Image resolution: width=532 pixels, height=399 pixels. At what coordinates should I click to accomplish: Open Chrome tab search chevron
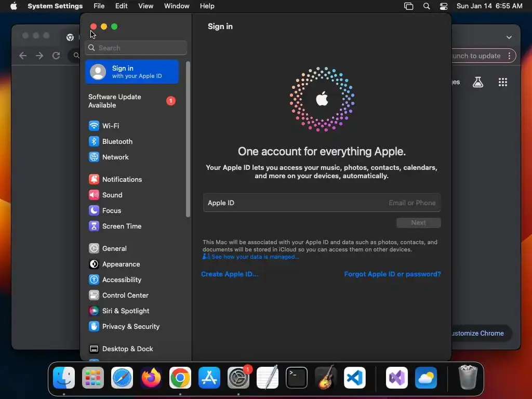(509, 37)
